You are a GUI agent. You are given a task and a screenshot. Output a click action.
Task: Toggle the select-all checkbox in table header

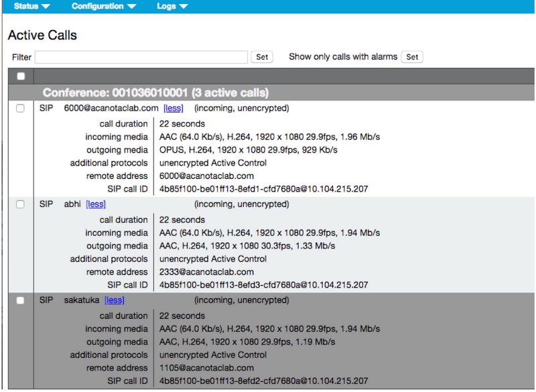pyautogui.click(x=21, y=76)
